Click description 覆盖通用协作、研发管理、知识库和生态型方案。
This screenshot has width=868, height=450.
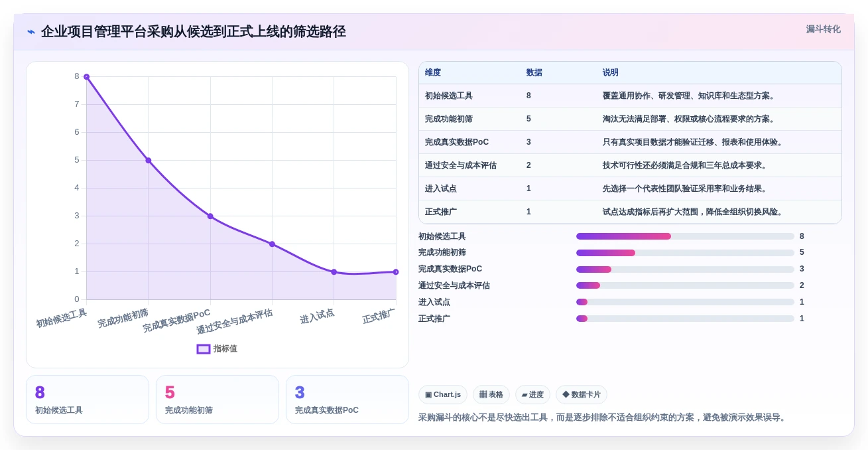point(690,96)
